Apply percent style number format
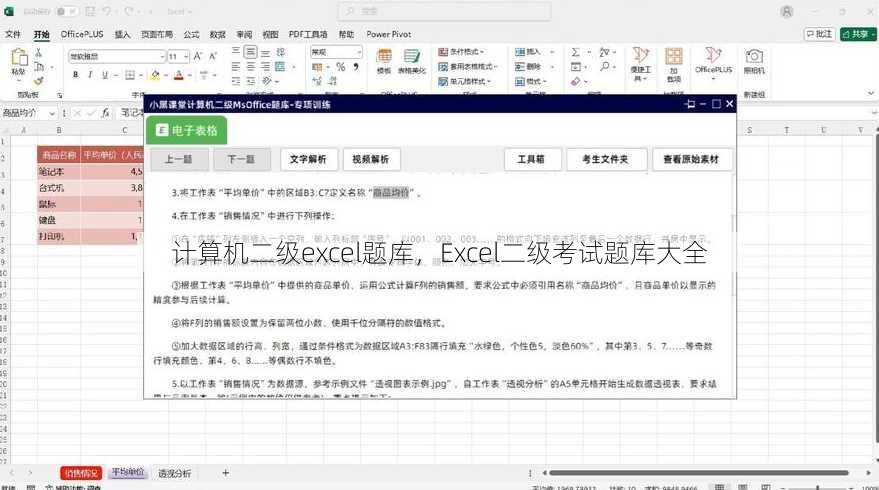 (340, 67)
